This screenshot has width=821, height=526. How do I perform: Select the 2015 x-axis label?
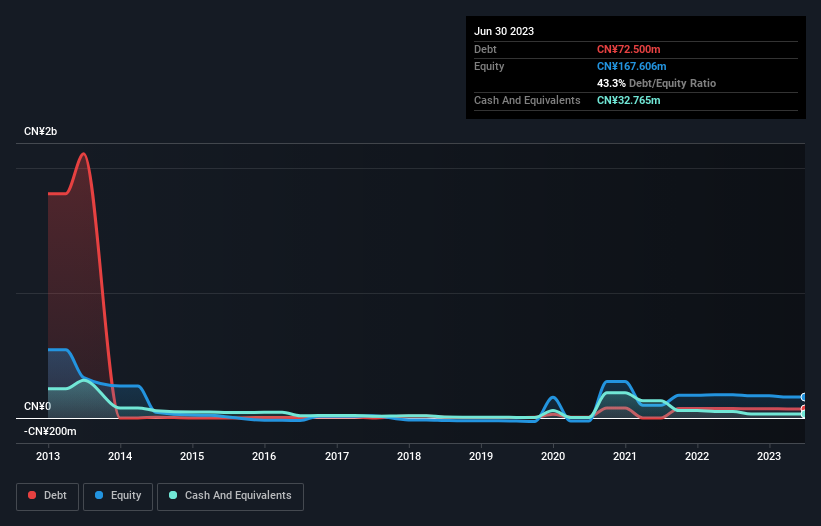192,456
